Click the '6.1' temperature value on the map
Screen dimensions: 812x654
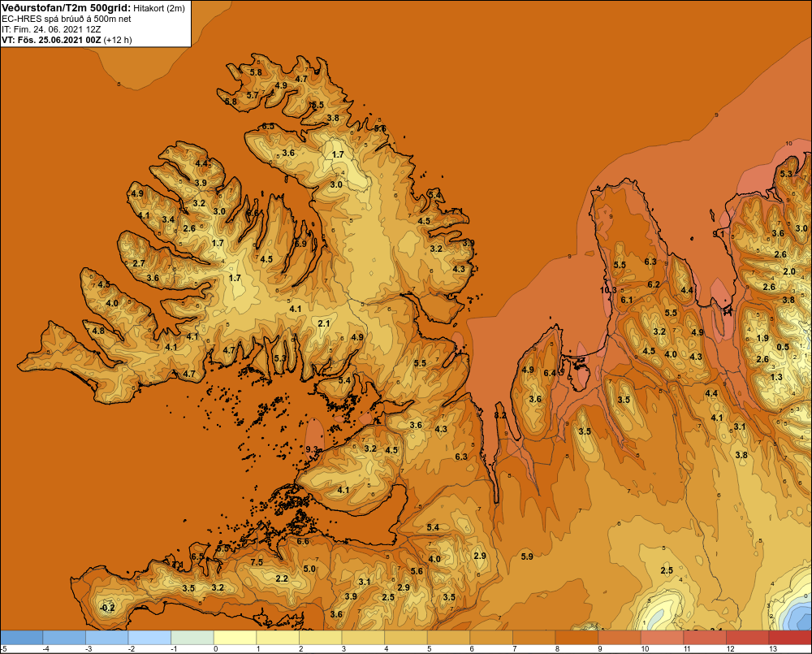tap(627, 300)
